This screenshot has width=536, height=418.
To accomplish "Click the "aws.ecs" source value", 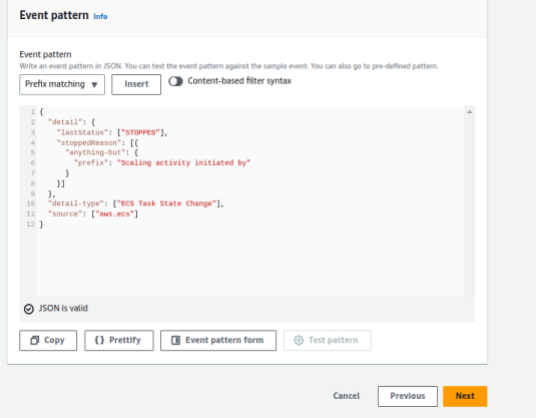I will pyautogui.click(x=115, y=214).
